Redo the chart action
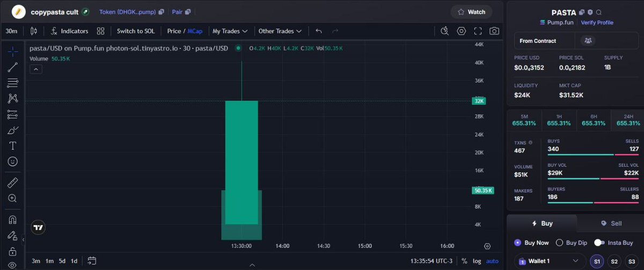This screenshot has height=270, width=644. point(335,31)
